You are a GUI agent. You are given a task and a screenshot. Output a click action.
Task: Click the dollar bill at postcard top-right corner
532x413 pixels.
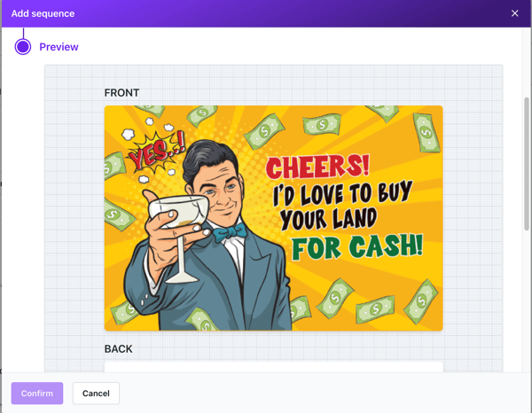426,133
